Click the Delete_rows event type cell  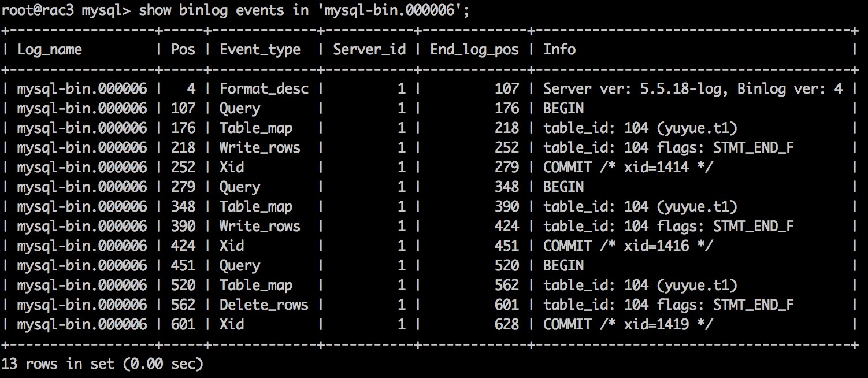[264, 305]
